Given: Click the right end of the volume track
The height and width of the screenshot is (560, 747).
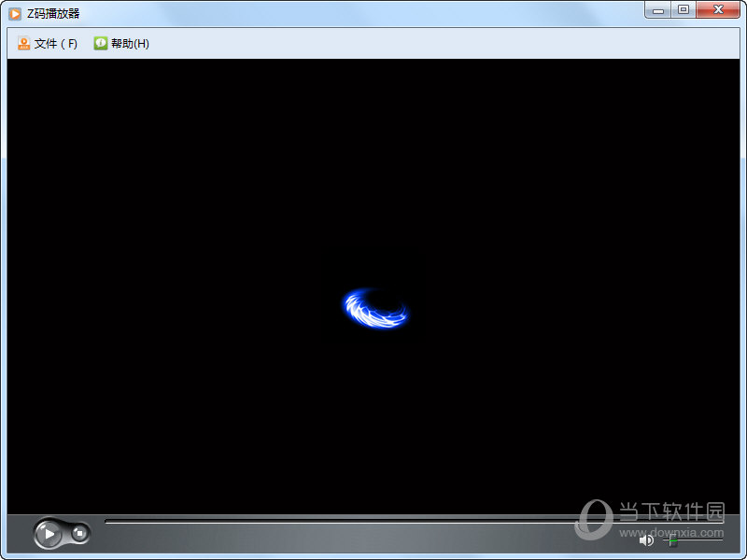Looking at the screenshot, I should [721, 539].
